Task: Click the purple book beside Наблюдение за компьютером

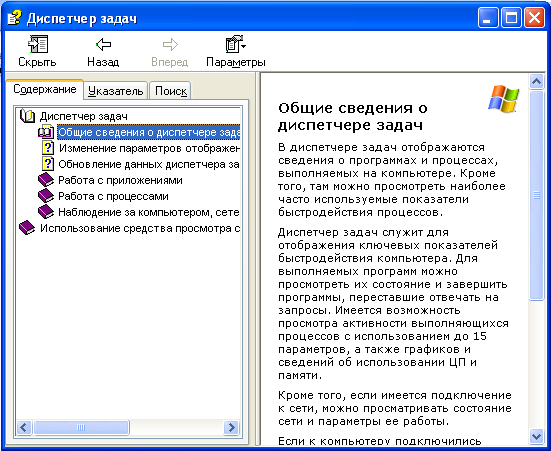Action: pos(46,212)
